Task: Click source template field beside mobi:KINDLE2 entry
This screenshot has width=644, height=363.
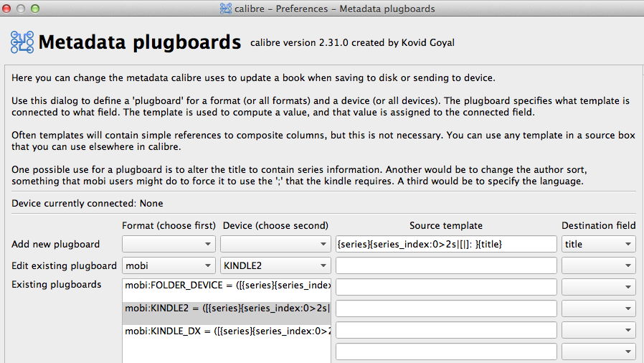Action: click(x=445, y=309)
